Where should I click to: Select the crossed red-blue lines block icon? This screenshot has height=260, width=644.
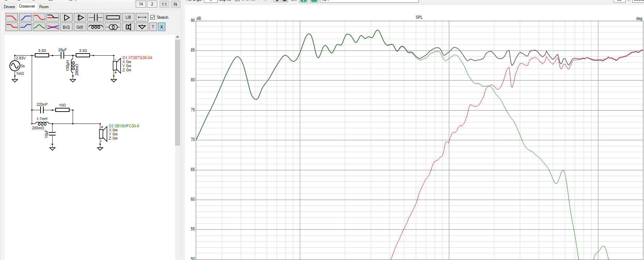[x=53, y=27]
